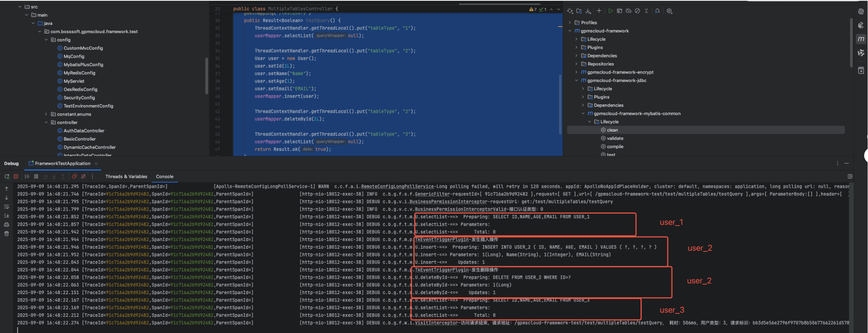868x333 pixels.
Task: Toggle the Maven skip tests mode
Action: click(x=637, y=11)
